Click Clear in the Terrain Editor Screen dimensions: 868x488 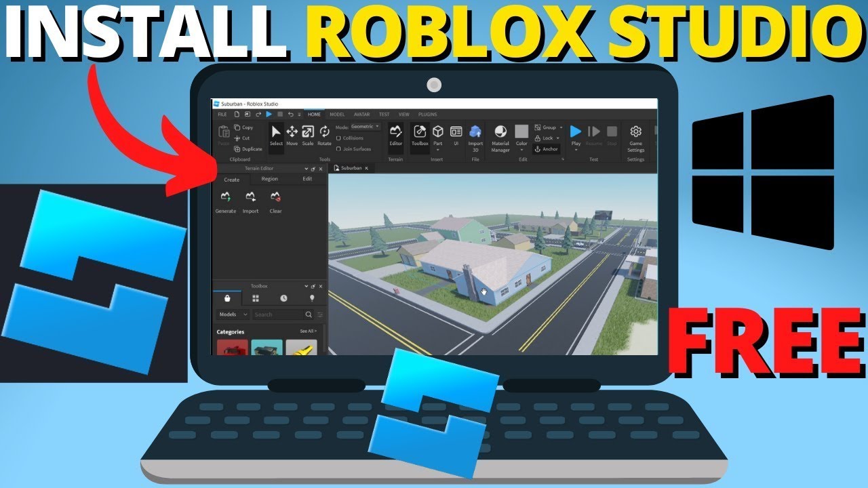275,202
